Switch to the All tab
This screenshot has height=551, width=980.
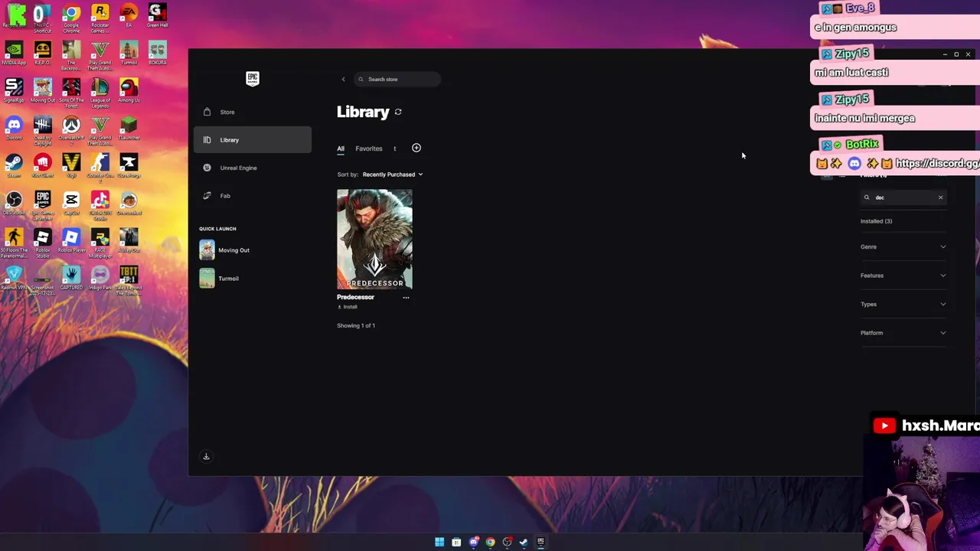tap(341, 148)
